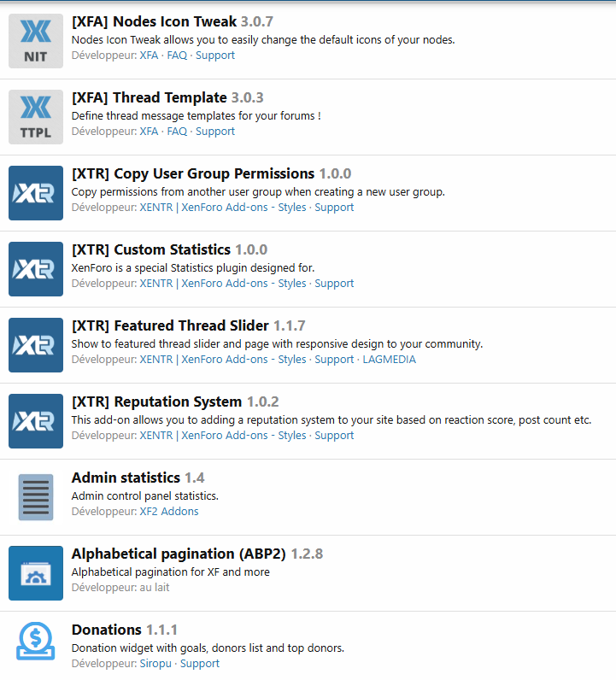Click version number 1.4 of Admin statistics
The image size is (616, 680).
click(x=194, y=478)
